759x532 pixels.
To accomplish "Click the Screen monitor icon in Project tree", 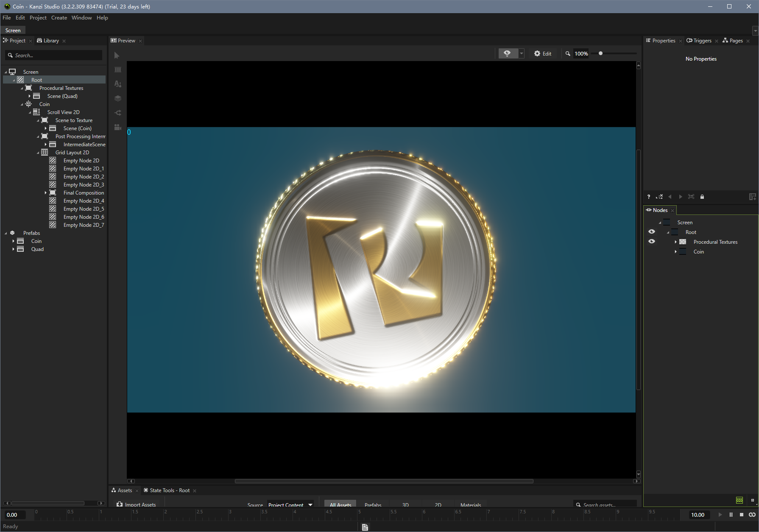I will [12, 72].
